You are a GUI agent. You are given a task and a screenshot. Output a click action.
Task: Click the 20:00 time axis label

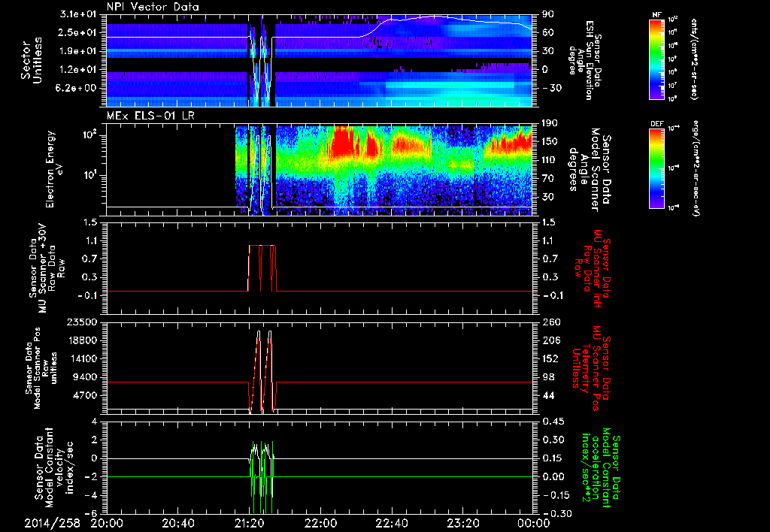107,523
